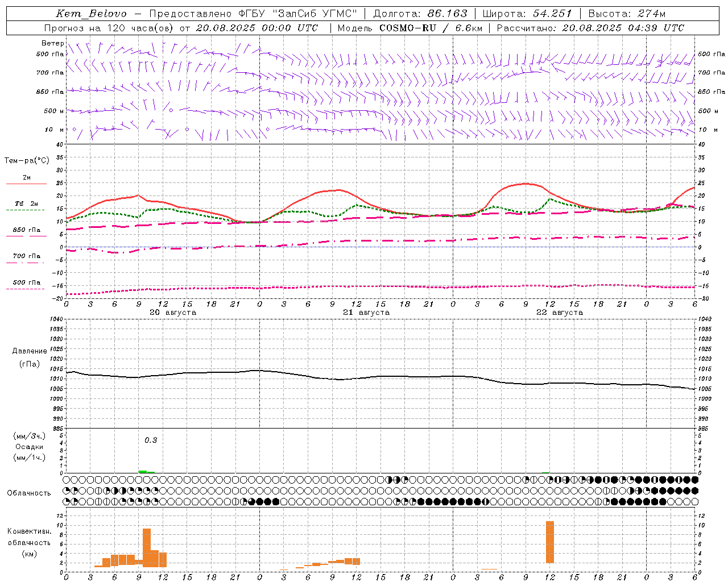The width and height of the screenshot is (728, 582).
Task: Click the (мм/3ч.) precipitation unit label
Action: 30,436
